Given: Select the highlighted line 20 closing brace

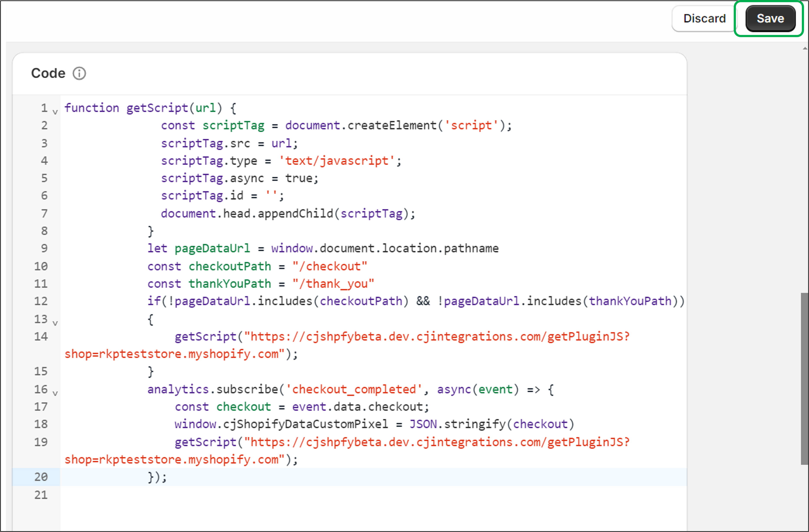Looking at the screenshot, I should click(x=156, y=477).
